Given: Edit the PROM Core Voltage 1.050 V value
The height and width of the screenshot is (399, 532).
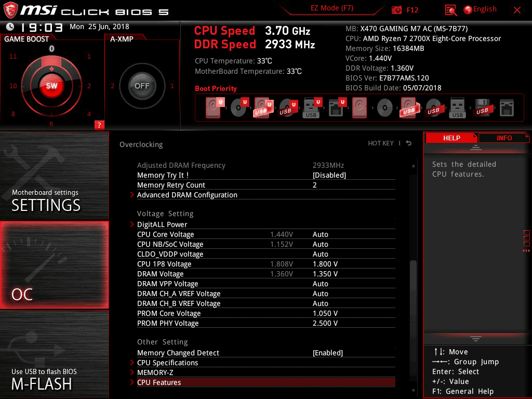Looking at the screenshot, I should [x=325, y=313].
